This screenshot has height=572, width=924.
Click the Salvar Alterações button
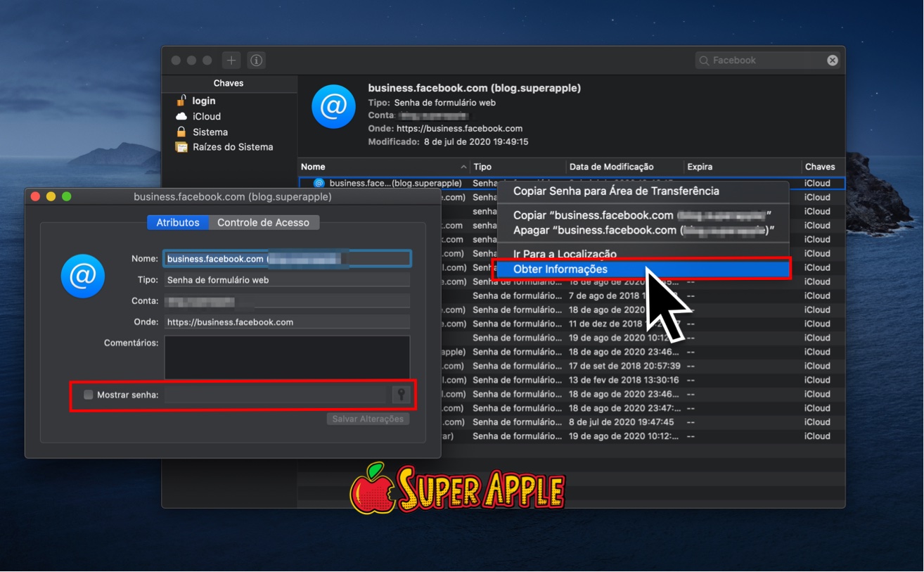[x=368, y=419]
